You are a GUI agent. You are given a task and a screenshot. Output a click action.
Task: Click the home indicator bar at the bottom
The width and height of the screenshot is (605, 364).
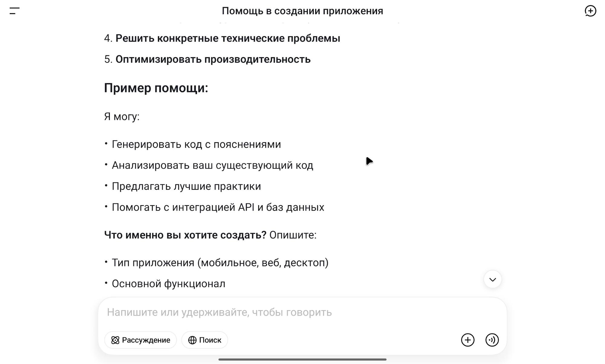[302, 359]
